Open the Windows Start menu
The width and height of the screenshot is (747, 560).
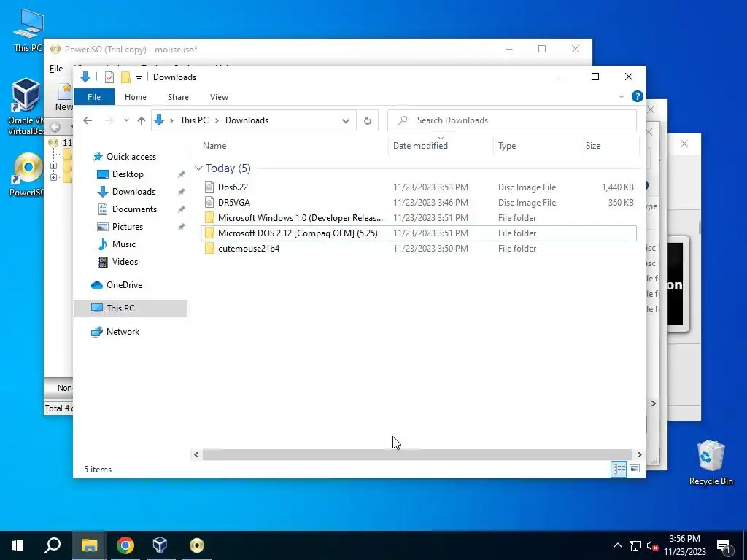tap(18, 545)
